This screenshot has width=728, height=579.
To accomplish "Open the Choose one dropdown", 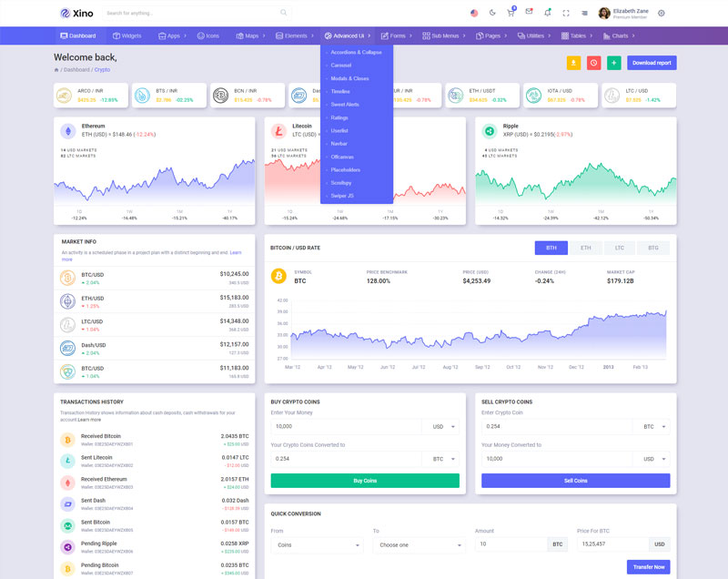I will click(x=419, y=545).
